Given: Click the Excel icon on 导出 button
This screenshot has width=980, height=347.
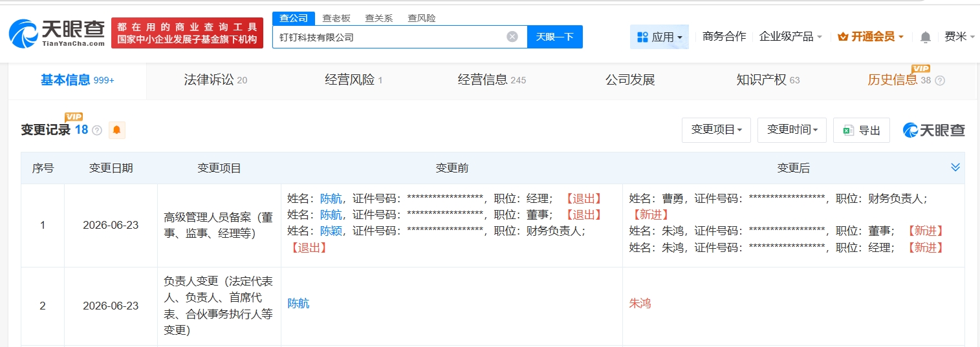Looking at the screenshot, I should (849, 131).
